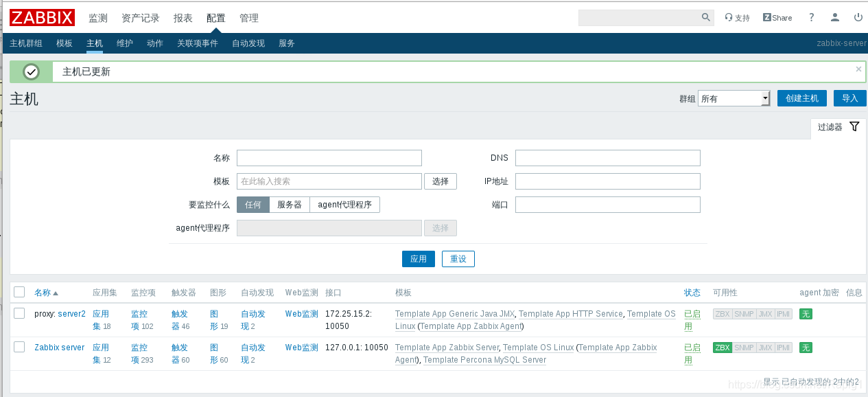
Task: Check the Zabbix server row checkbox
Action: click(19, 347)
